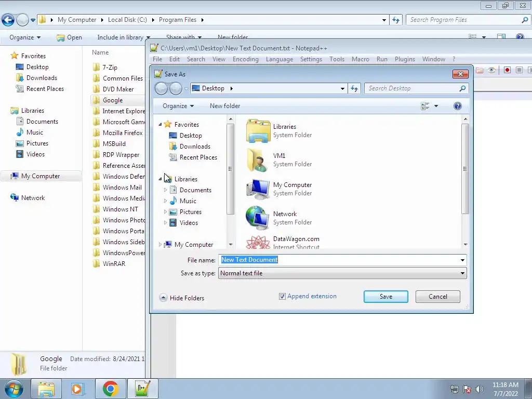The height and width of the screenshot is (399, 532).
Task: Select the VM1 user folder icon
Action: tap(258, 160)
